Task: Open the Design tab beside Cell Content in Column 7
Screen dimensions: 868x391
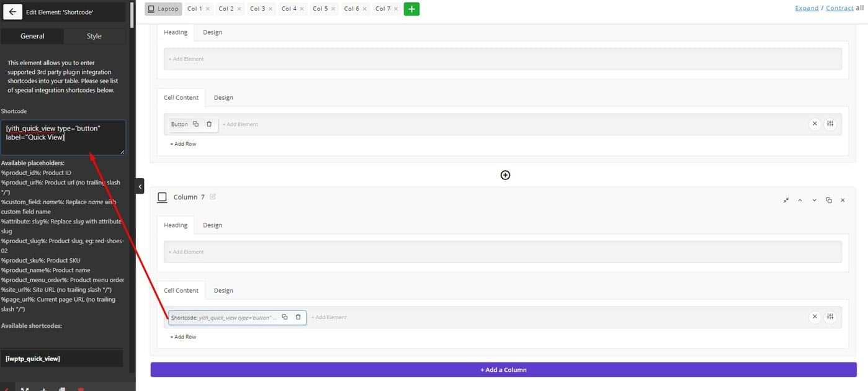Action: 223,290
